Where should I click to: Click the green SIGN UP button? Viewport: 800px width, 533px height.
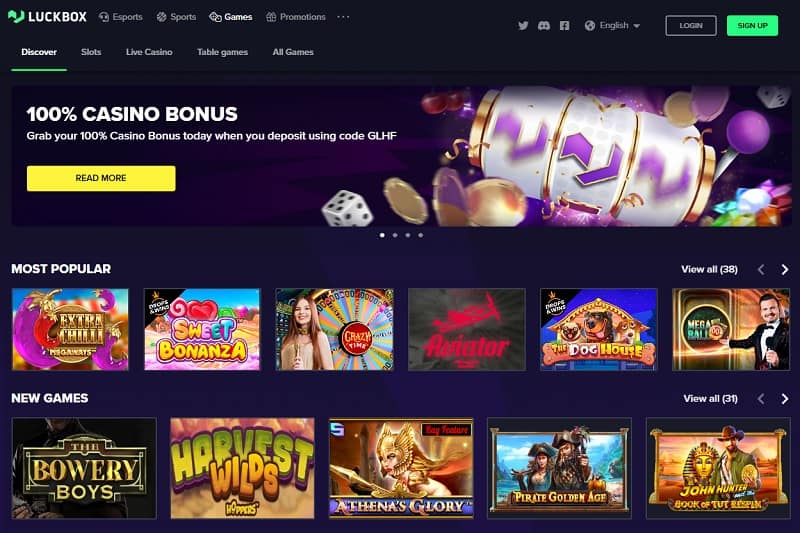click(753, 26)
